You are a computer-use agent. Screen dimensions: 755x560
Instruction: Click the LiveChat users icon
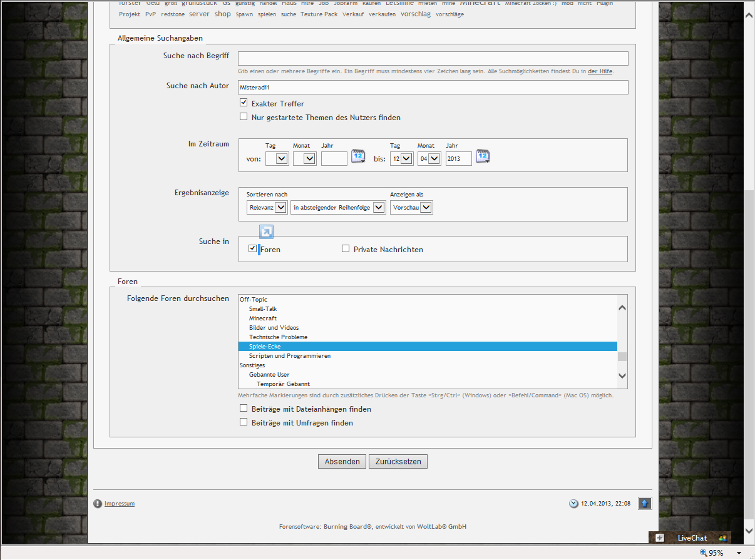[x=722, y=537]
